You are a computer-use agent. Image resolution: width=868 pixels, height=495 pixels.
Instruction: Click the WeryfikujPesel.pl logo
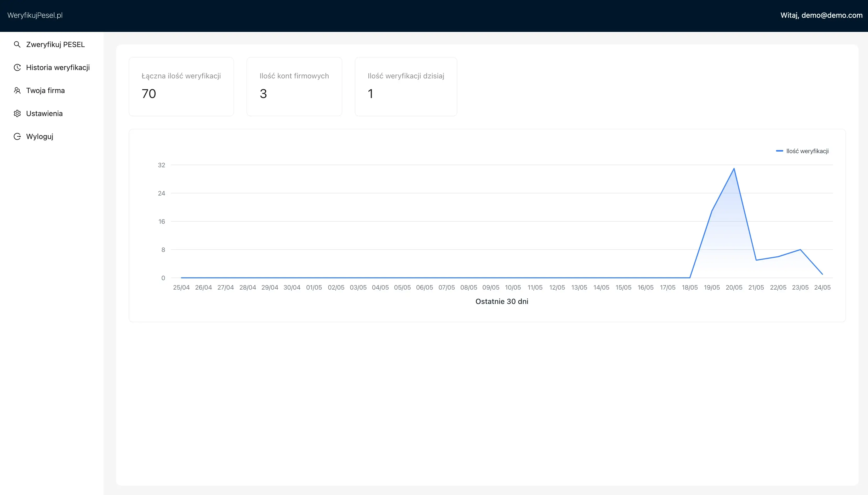click(x=35, y=15)
